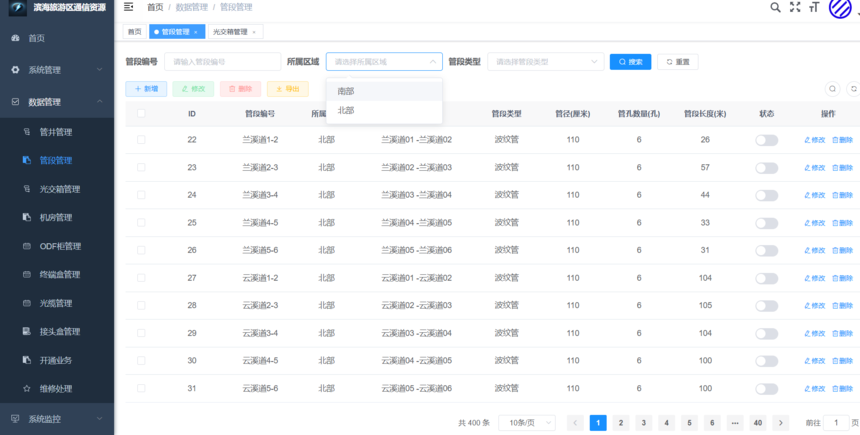Toggle the status switch for 兰溪道1-2
This screenshot has width=860, height=435.
point(766,140)
